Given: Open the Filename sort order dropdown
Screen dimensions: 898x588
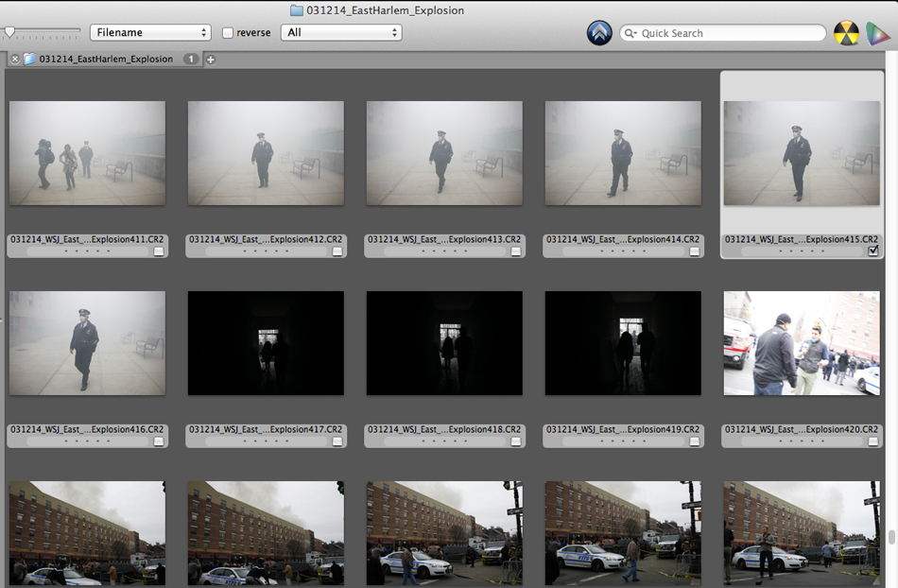Looking at the screenshot, I should tap(150, 33).
